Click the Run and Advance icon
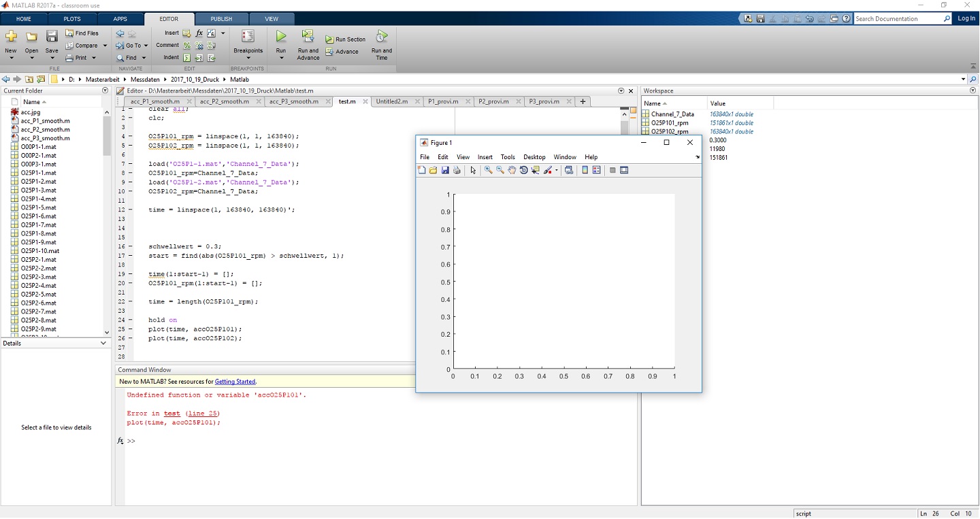 click(308, 37)
